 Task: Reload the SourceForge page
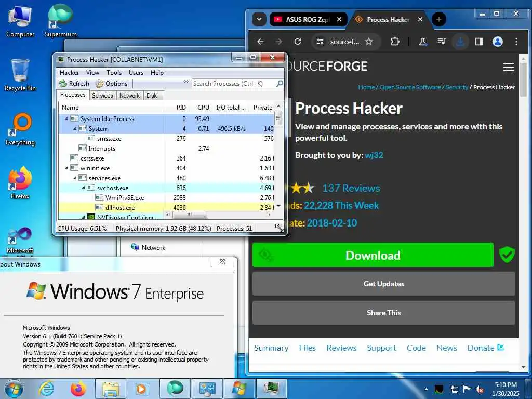(x=298, y=42)
